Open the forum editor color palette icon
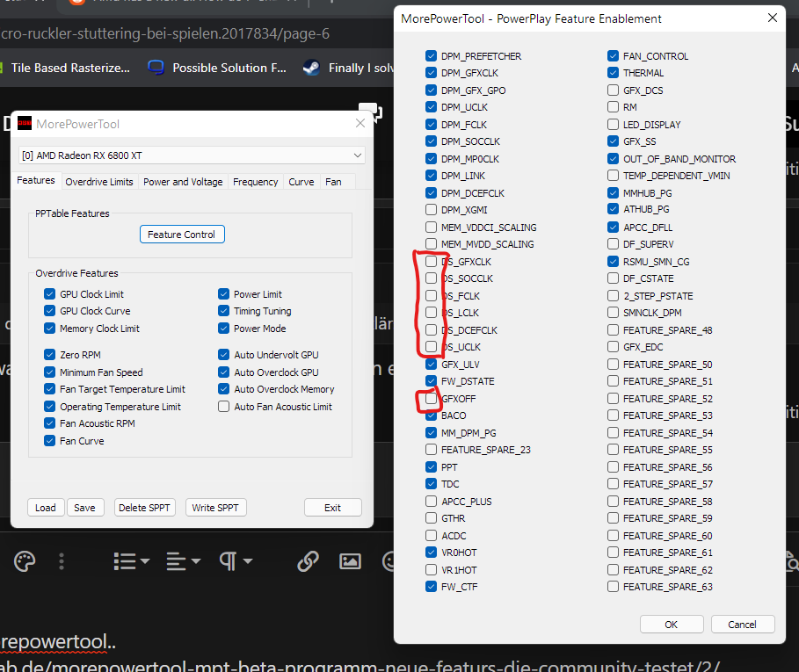 point(25,561)
